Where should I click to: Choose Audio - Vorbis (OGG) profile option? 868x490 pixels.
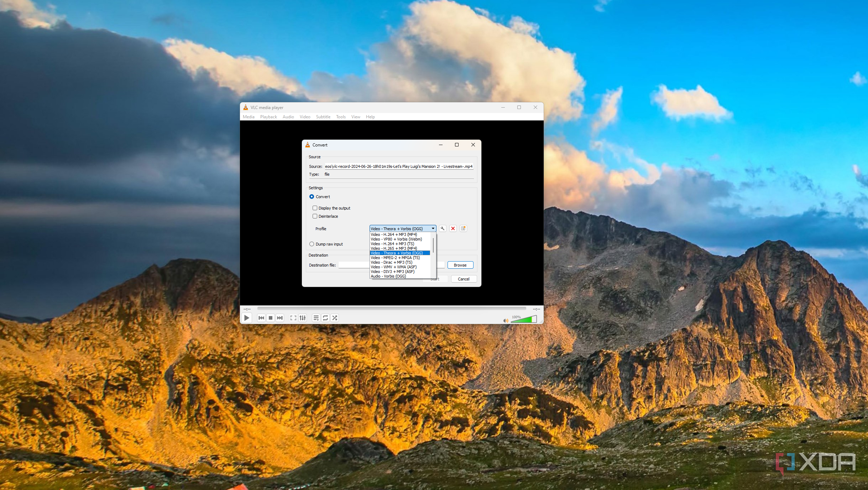pyautogui.click(x=388, y=276)
